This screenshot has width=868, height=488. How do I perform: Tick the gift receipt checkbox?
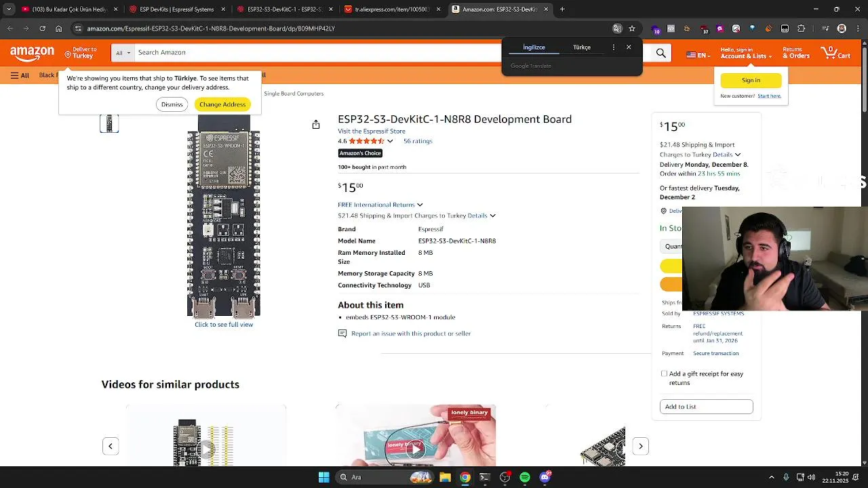[x=664, y=373]
